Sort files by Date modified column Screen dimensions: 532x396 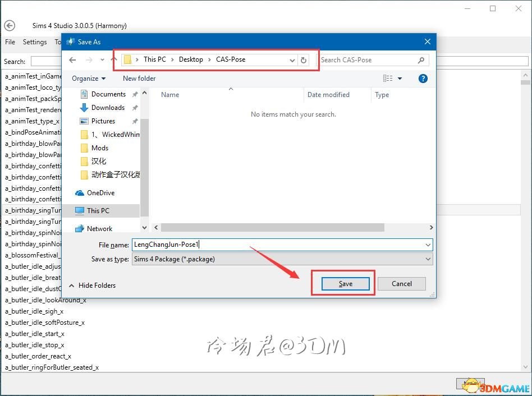tap(328, 95)
